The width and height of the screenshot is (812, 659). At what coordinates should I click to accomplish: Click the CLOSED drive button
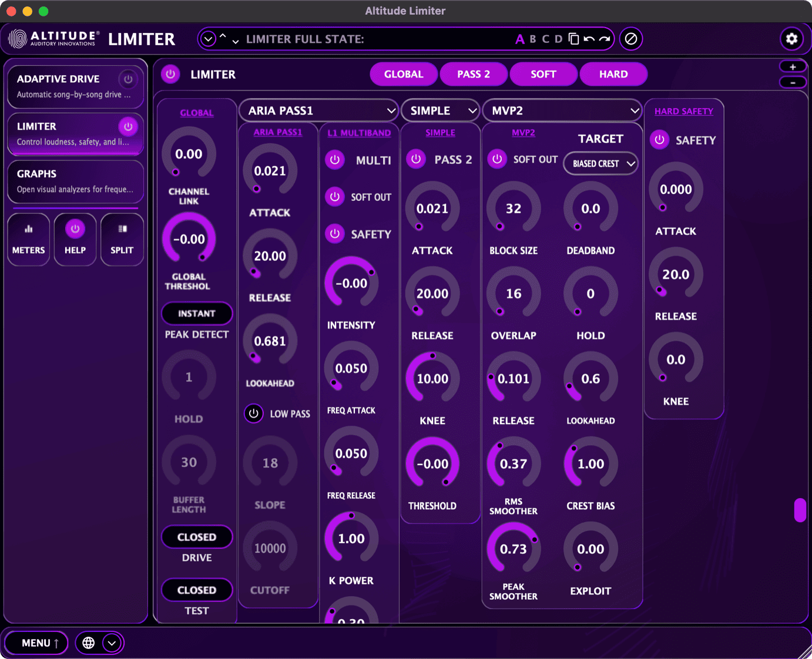pos(197,537)
